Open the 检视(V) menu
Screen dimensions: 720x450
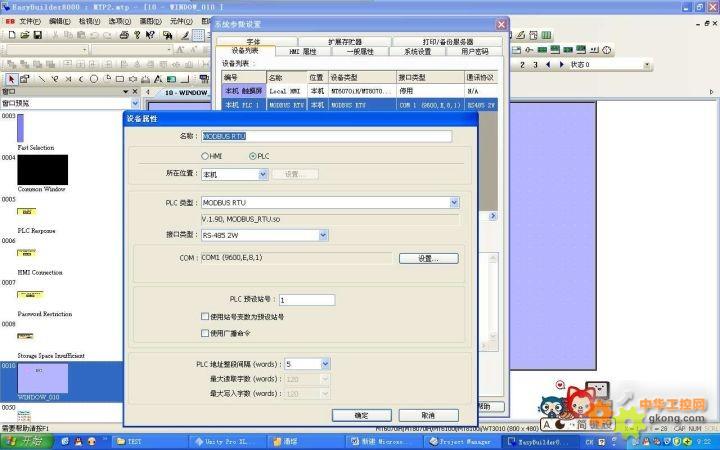89,21
